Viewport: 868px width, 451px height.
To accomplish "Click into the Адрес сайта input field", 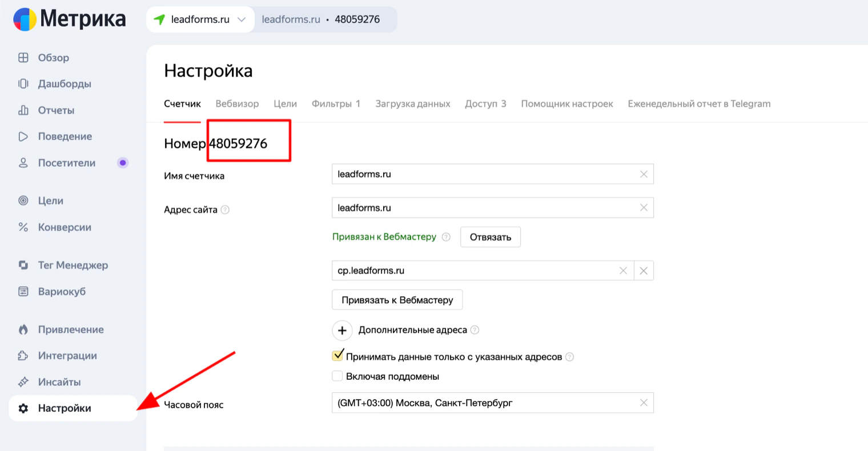I will pos(492,208).
